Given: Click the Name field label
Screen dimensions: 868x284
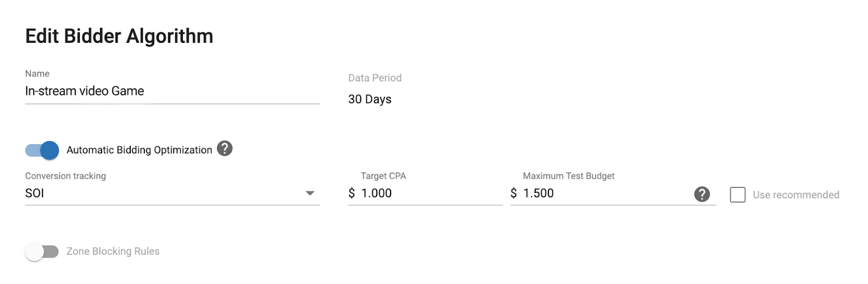Looking at the screenshot, I should tap(37, 74).
